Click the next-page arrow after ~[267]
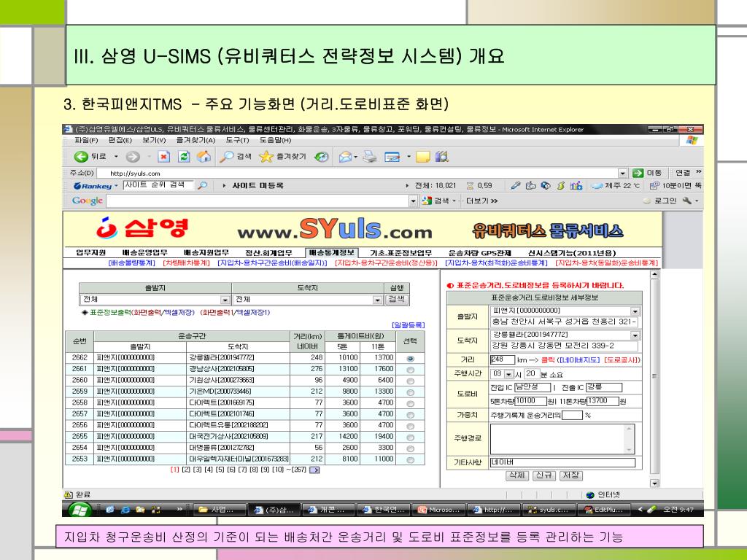The width and height of the screenshot is (747, 560). [314, 470]
